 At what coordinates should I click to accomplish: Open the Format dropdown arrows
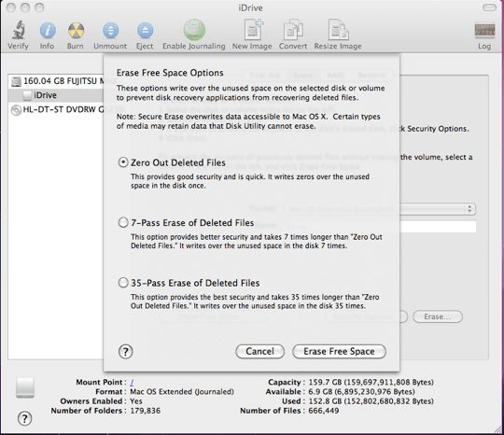pos(469,209)
